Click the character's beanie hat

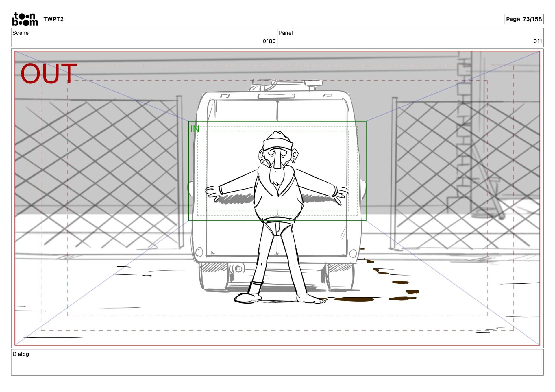point(277,141)
